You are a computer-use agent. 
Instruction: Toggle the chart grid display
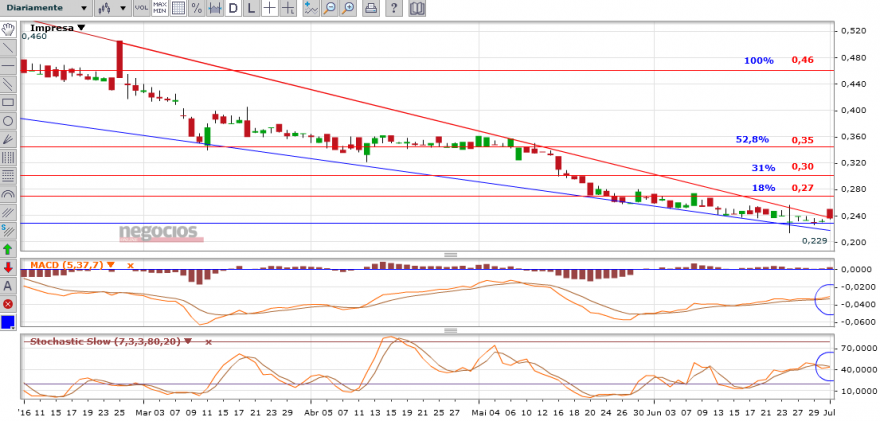[x=178, y=8]
